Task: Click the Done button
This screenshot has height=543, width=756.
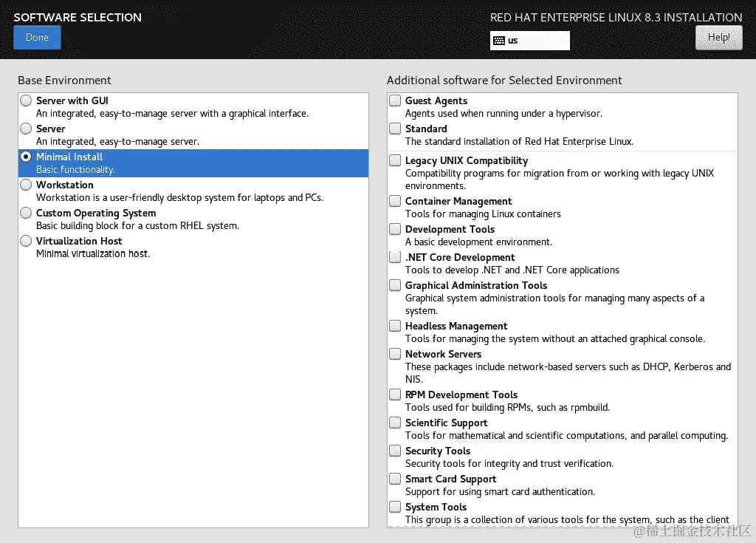Action: coord(37,38)
